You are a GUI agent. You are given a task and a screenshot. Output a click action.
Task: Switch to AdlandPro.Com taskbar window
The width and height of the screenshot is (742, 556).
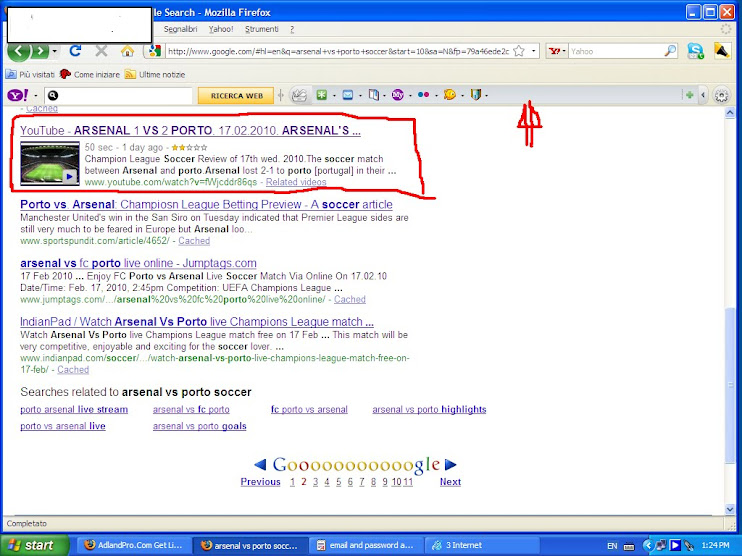[134, 545]
